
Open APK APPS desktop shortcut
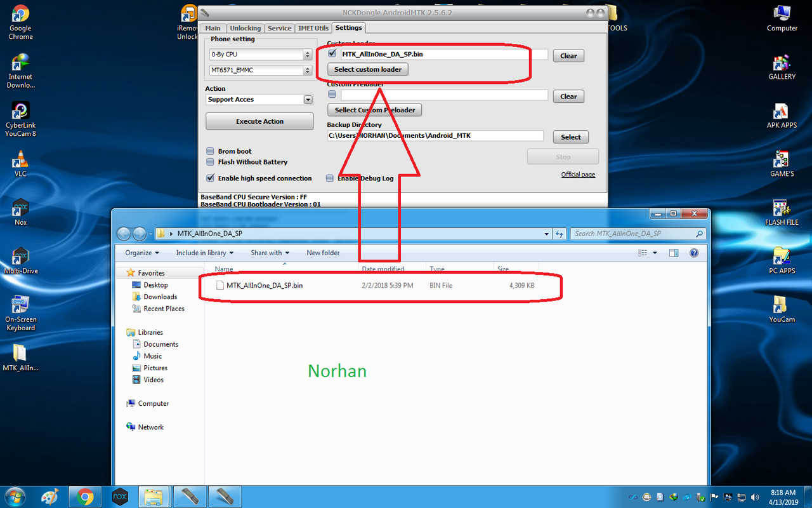pyautogui.click(x=782, y=115)
